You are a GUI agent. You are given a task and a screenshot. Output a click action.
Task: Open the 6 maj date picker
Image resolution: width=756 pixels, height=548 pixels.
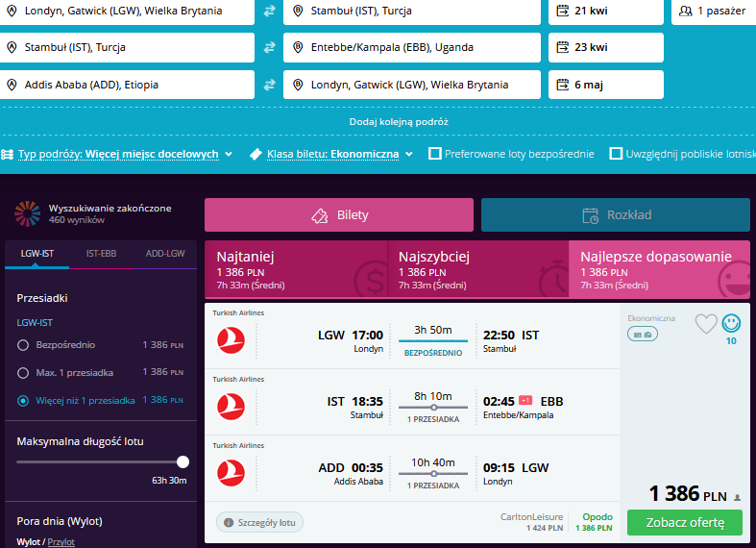click(606, 85)
